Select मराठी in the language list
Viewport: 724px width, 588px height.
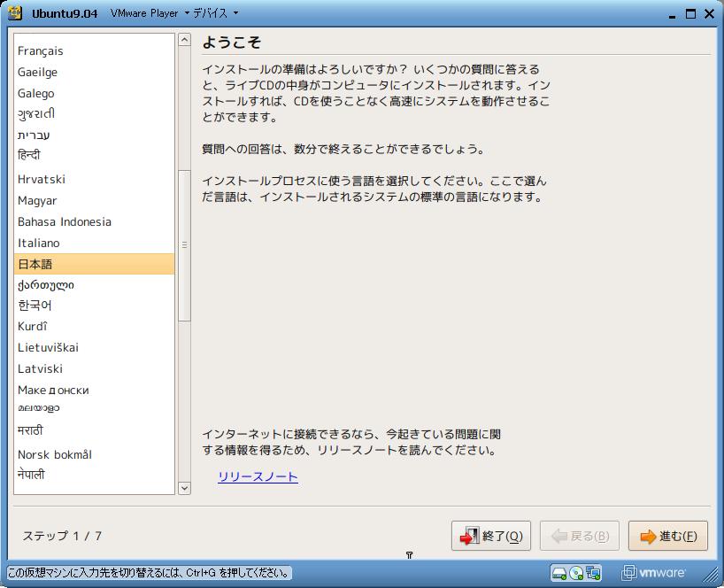coord(94,430)
